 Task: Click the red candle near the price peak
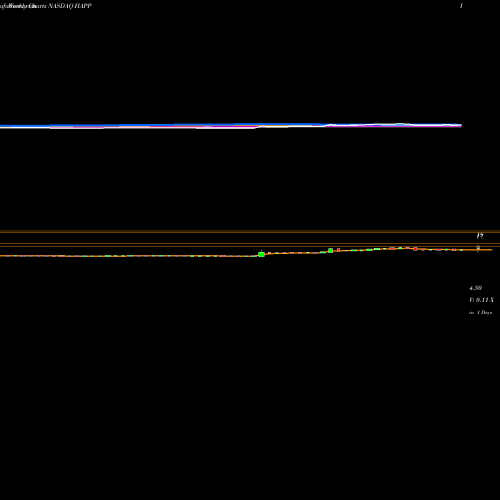(415, 249)
